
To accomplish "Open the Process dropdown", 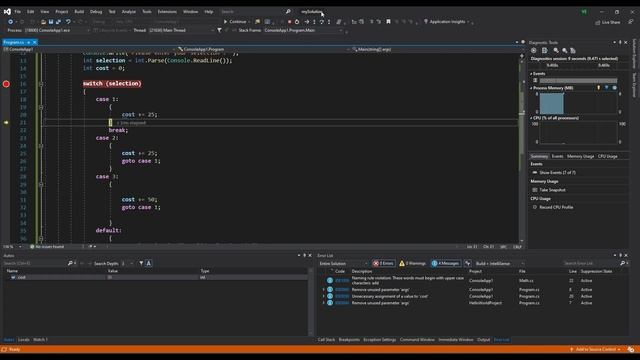I will point(57,30).
